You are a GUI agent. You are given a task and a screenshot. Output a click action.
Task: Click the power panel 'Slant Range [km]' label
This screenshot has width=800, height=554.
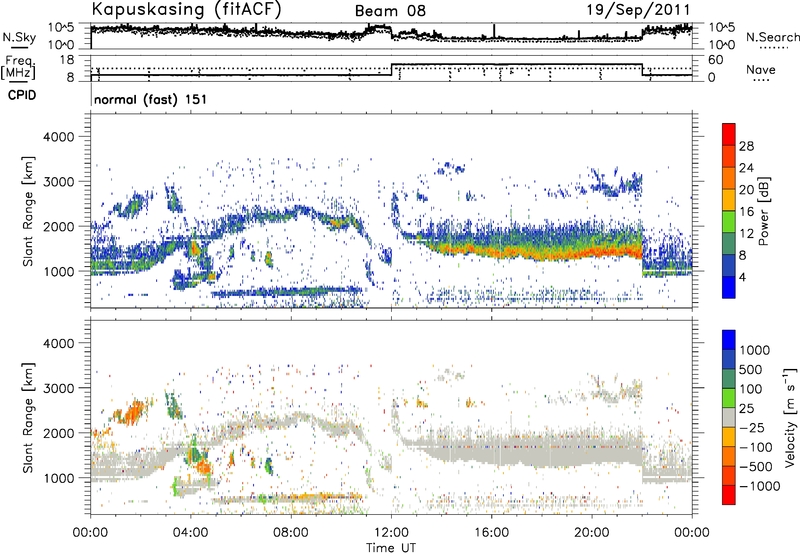(29, 211)
